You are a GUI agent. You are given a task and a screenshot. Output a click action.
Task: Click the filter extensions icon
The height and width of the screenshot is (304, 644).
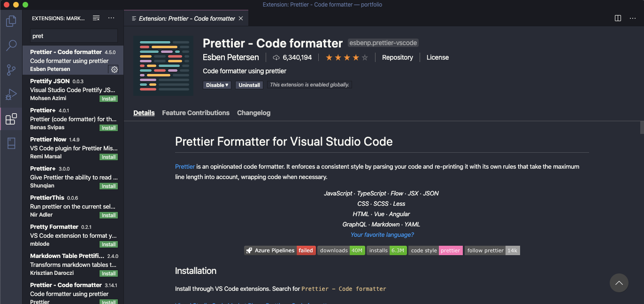point(96,18)
